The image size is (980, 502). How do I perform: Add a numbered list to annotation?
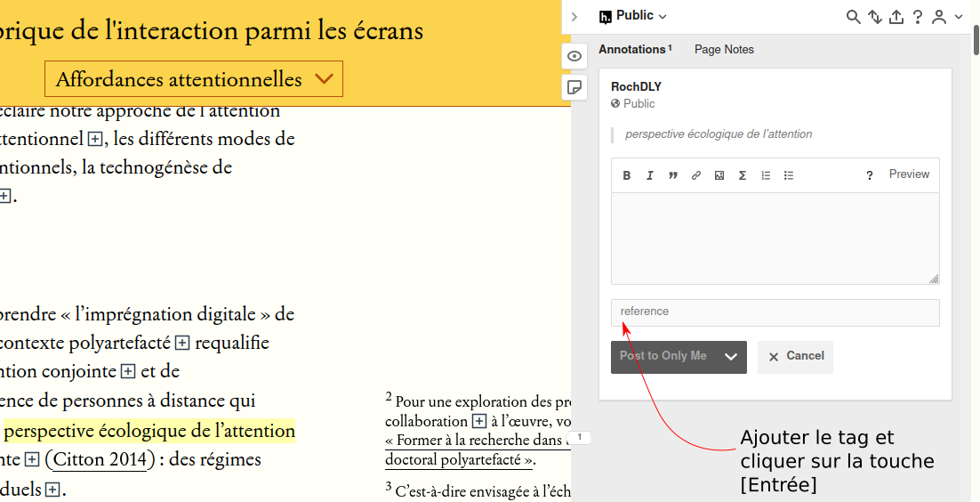(766, 175)
